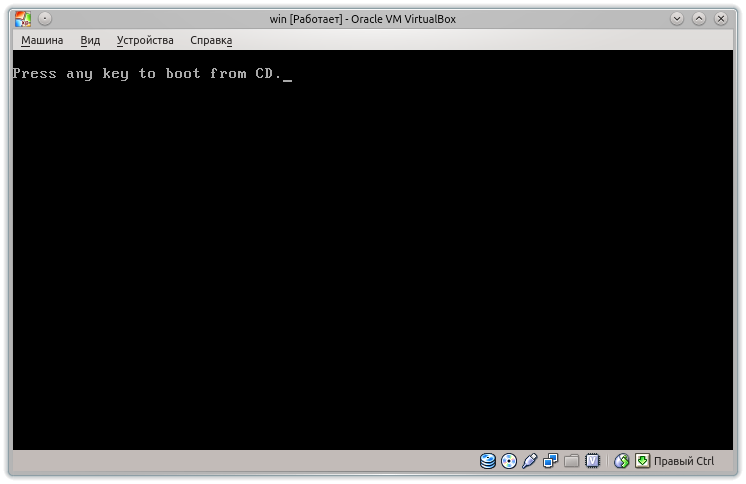Click the virtualization features chip icon
The height and width of the screenshot is (484, 746).
pyautogui.click(x=592, y=461)
